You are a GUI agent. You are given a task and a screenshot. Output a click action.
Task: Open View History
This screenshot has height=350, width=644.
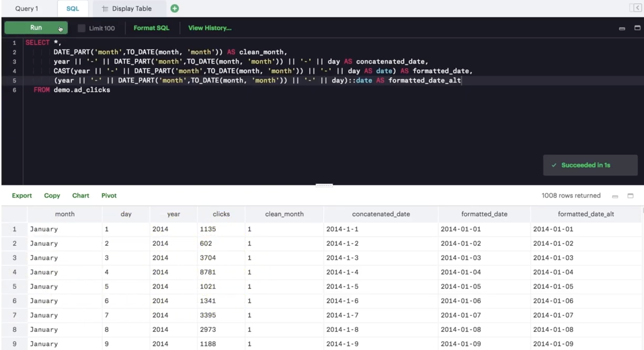coord(210,28)
